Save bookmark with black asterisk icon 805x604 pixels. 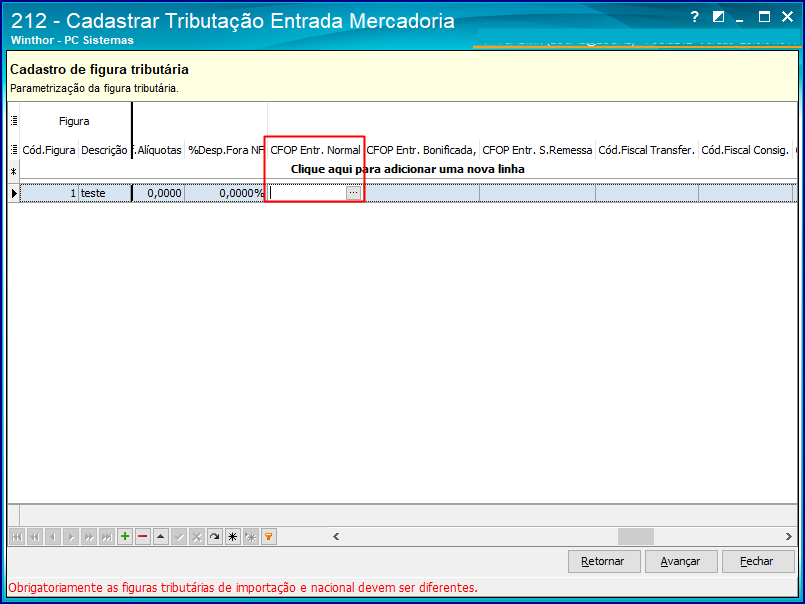[233, 537]
